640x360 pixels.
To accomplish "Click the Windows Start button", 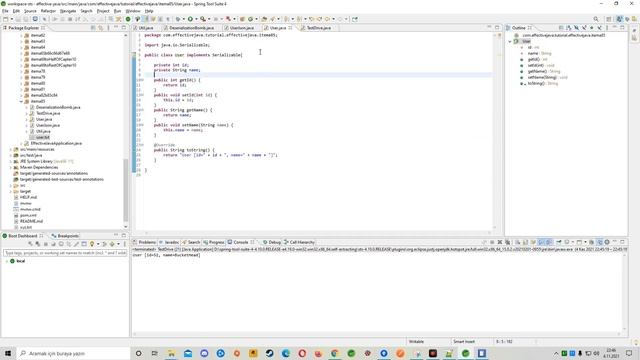I will pos(8,353).
